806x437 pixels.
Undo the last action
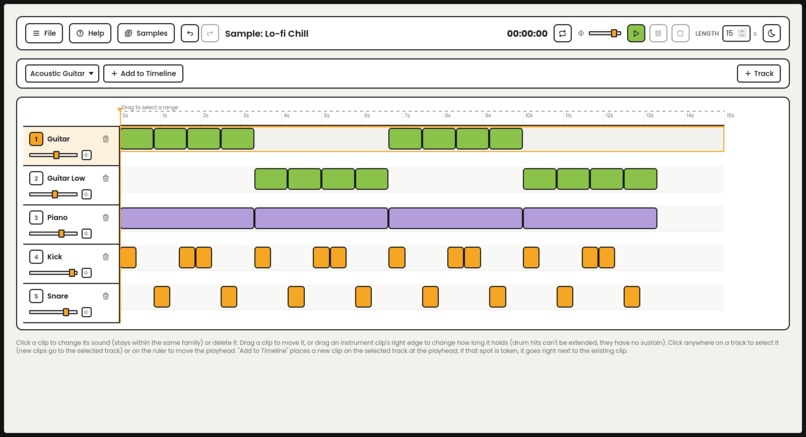[x=190, y=33]
